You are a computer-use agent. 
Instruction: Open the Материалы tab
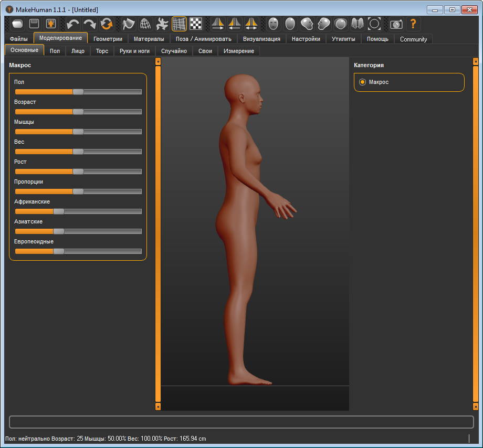(149, 39)
